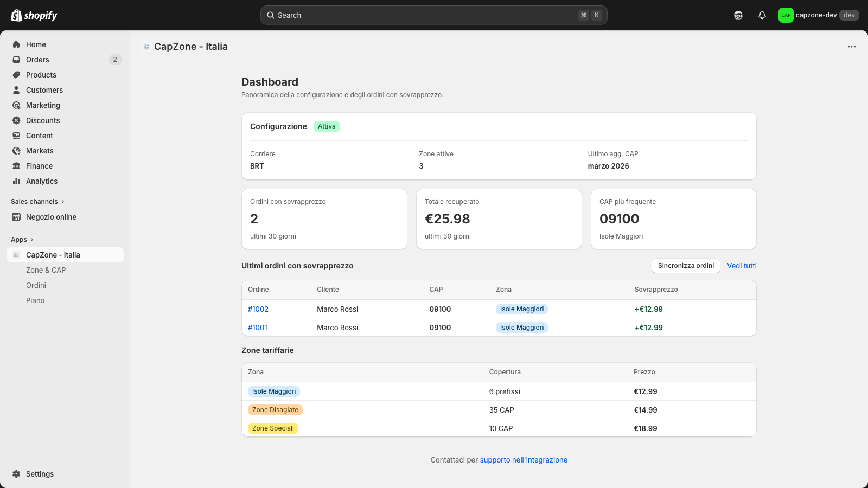Click the Zone Disagiate badge
The image size is (868, 488).
tap(275, 410)
